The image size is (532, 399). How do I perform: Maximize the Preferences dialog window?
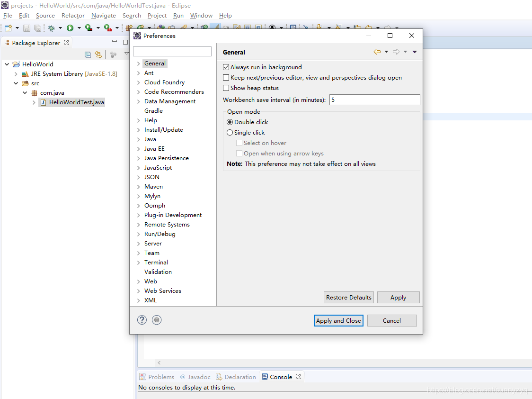pyautogui.click(x=390, y=36)
